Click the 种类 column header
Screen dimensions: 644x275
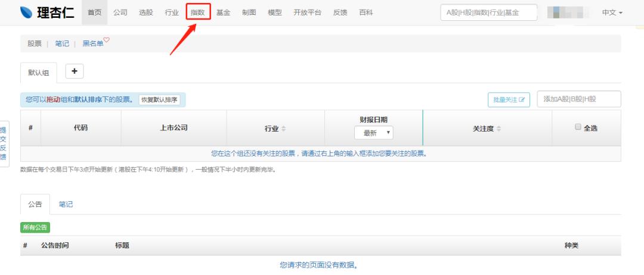[571, 245]
